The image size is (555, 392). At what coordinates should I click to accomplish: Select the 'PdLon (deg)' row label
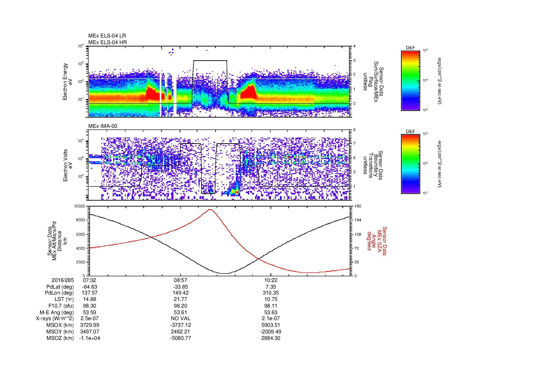click(x=60, y=293)
